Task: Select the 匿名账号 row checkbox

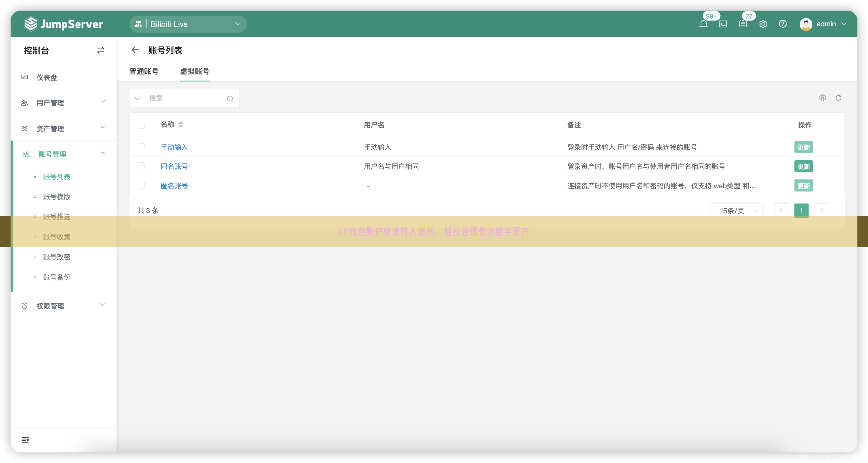Action: [x=141, y=185]
